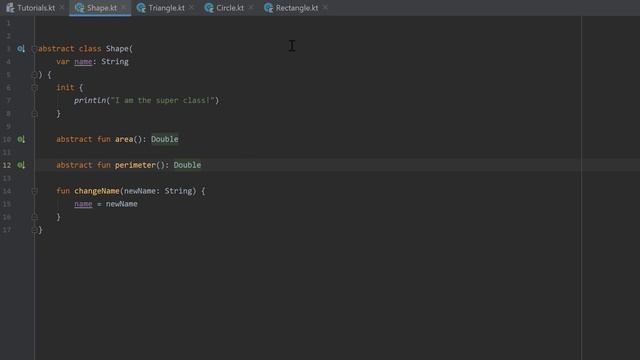Click the class icon on Shape.kt tab
640x360 pixels.
[x=80, y=8]
